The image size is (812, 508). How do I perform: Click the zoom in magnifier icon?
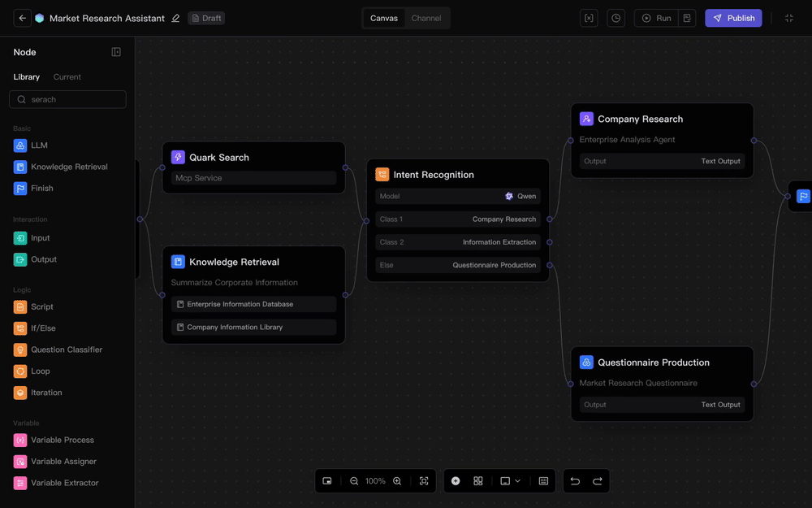pyautogui.click(x=397, y=481)
